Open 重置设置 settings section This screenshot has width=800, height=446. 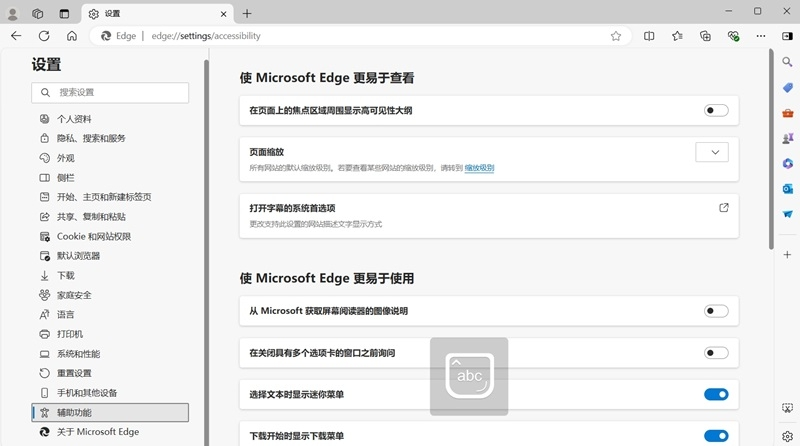click(110, 373)
